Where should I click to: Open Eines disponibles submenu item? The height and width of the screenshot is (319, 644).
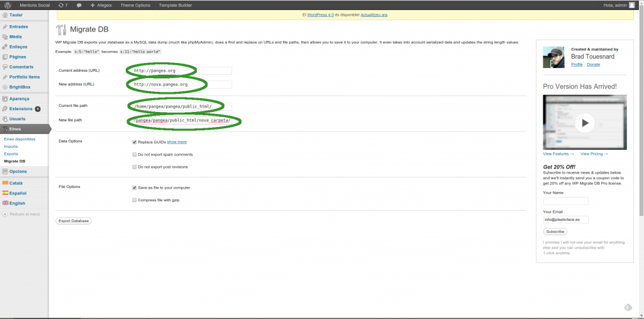19,139
